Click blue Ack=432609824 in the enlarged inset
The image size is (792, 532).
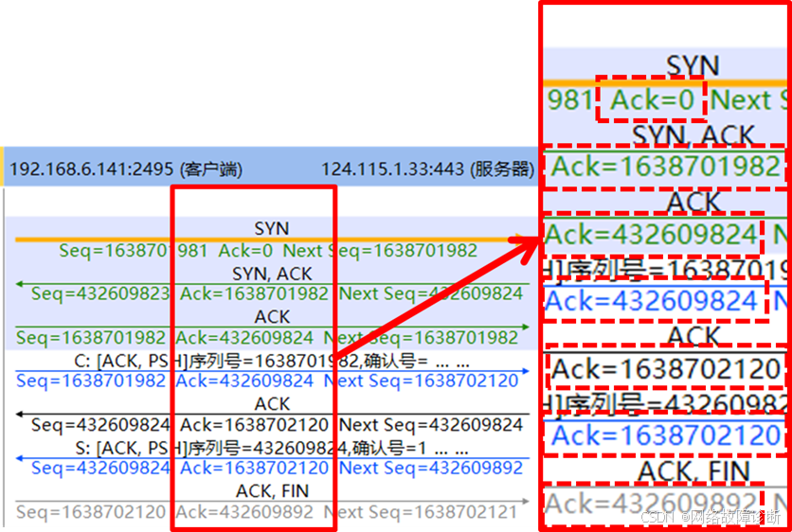point(651,301)
